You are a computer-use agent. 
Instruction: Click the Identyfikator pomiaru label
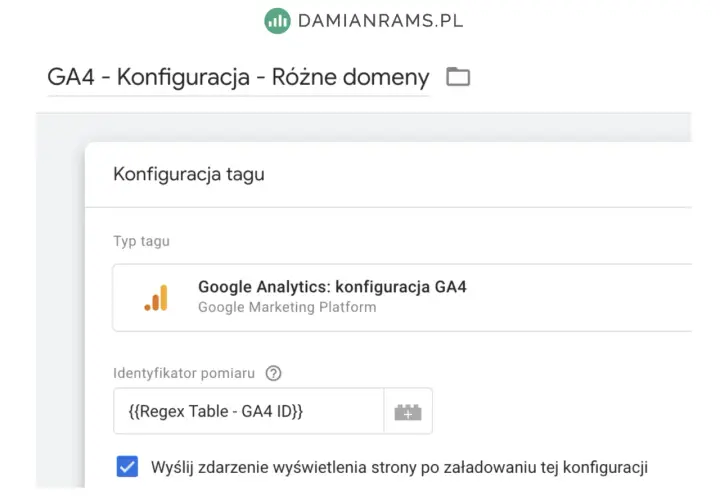[x=184, y=373]
